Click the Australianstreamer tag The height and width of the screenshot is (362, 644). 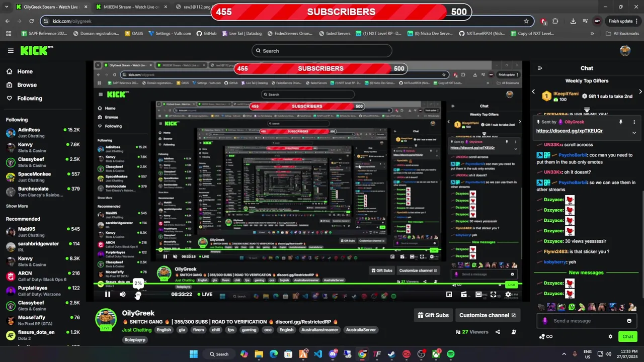(320, 330)
